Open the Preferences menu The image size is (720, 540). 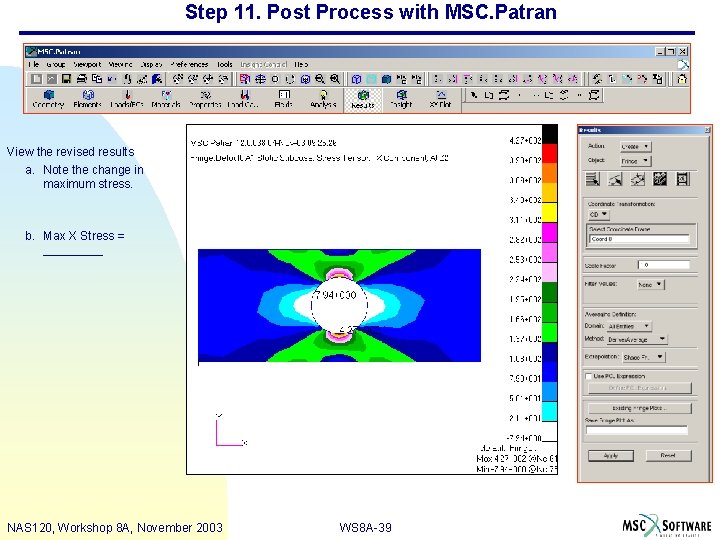[x=189, y=64]
